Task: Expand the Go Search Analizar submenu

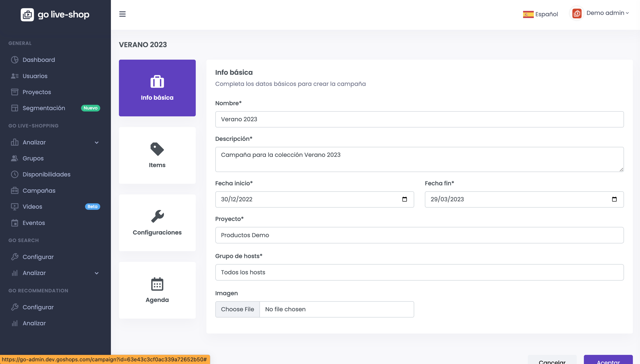Action: click(96, 273)
